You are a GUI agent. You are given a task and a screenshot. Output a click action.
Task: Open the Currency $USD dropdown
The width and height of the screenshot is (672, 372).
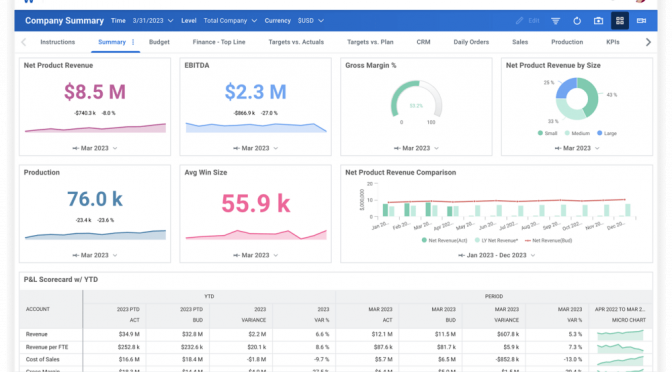tap(311, 21)
